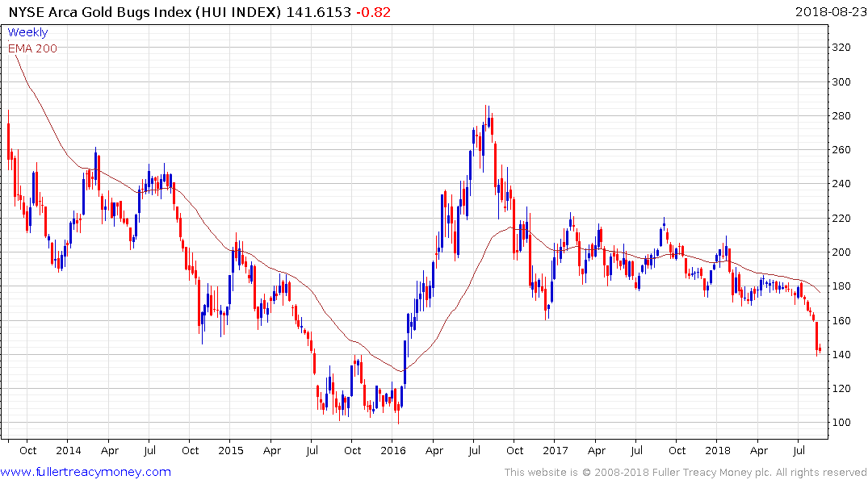Click the 2015 year label on the time axis

click(231, 450)
